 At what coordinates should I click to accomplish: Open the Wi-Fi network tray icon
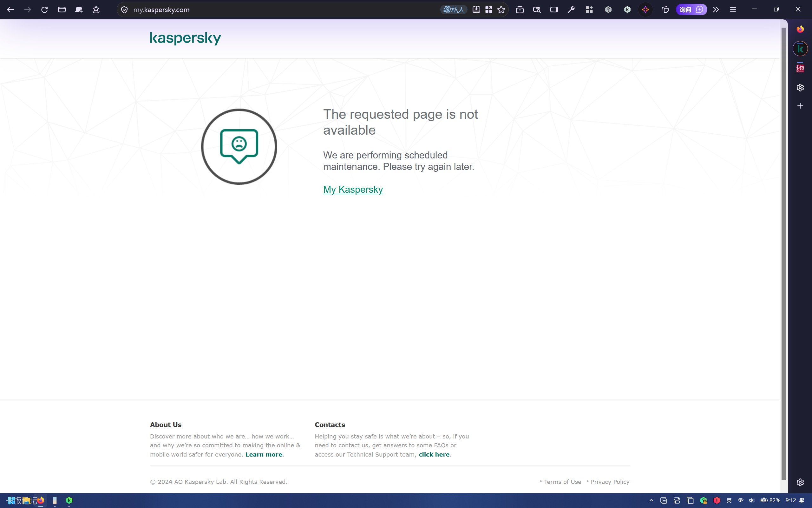click(740, 501)
